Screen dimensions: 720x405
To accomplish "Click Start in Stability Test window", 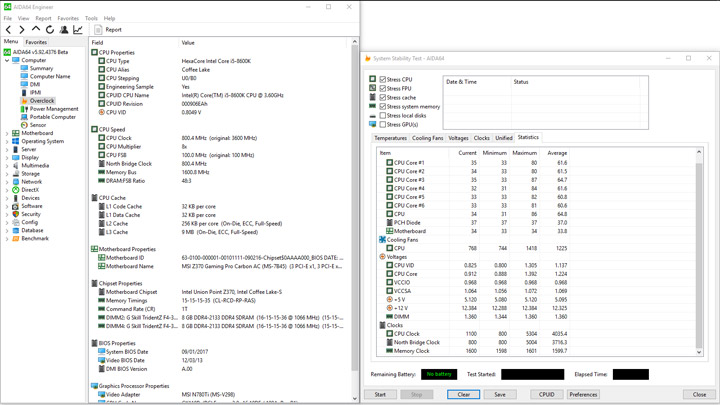I will pos(380,394).
